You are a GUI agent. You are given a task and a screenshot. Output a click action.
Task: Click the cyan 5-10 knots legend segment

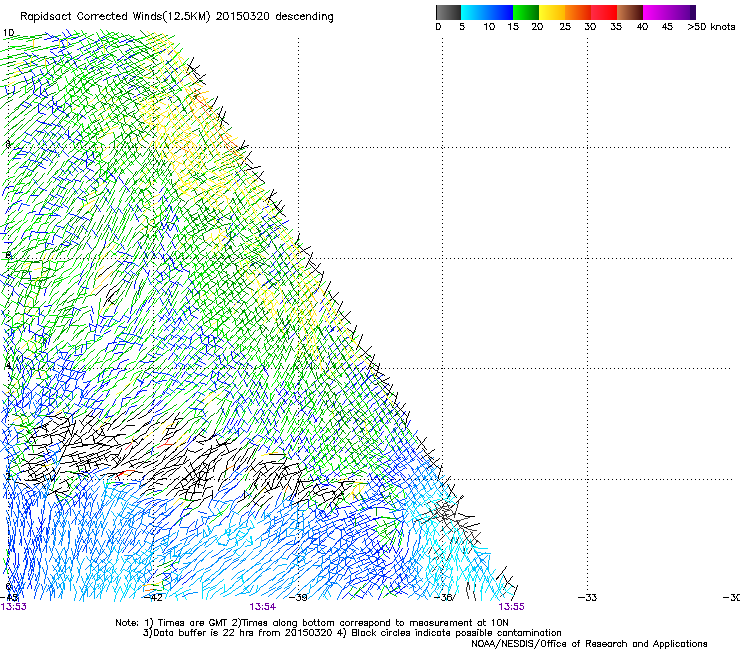click(474, 12)
